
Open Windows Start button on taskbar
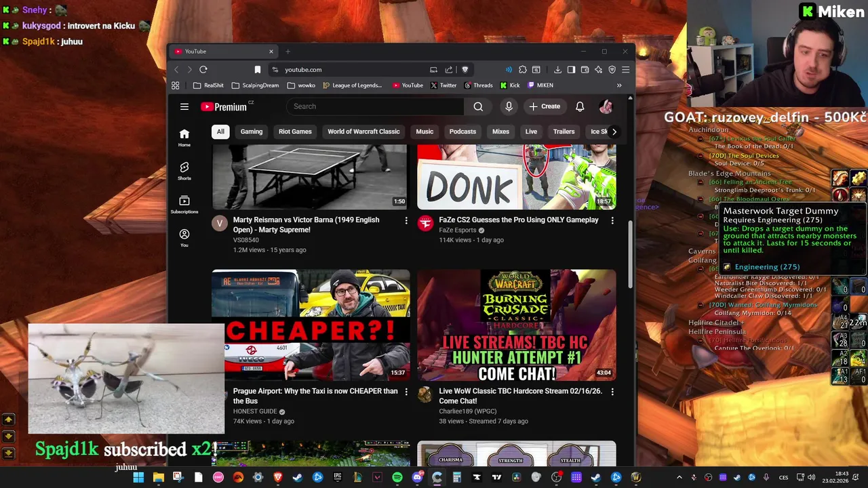coord(138,478)
